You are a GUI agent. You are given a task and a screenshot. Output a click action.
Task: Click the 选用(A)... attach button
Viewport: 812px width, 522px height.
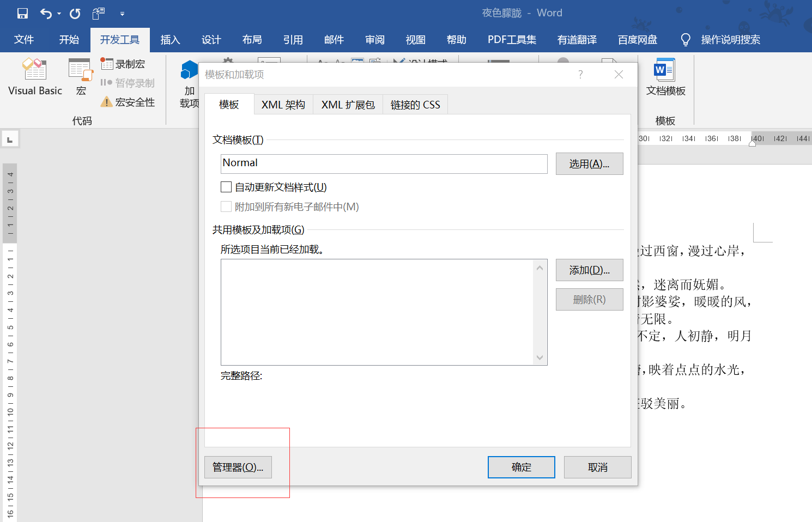(x=589, y=163)
